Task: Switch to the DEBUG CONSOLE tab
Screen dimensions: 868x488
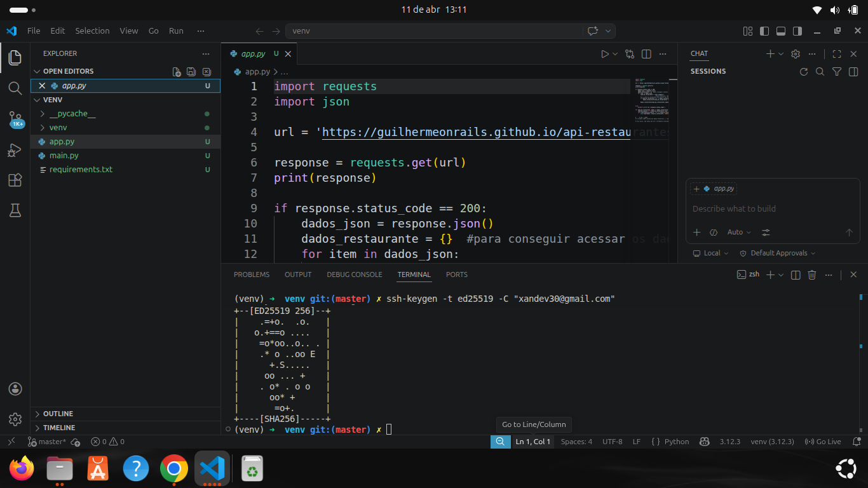Action: (x=354, y=274)
